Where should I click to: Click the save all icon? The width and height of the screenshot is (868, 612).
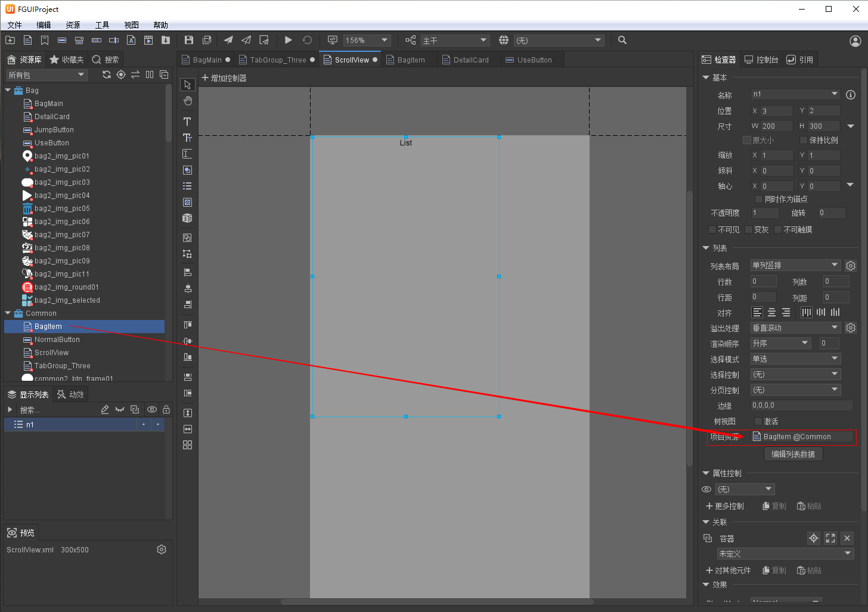(x=207, y=40)
